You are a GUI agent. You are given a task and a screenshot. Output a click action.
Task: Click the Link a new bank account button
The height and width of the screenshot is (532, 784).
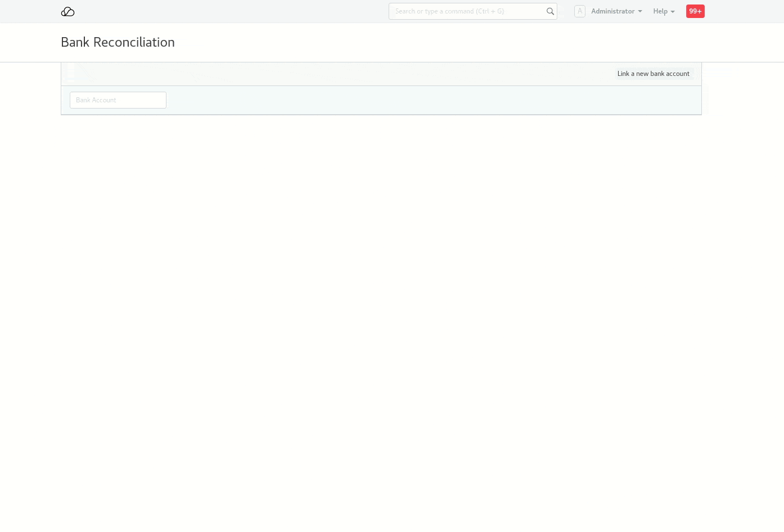click(653, 74)
